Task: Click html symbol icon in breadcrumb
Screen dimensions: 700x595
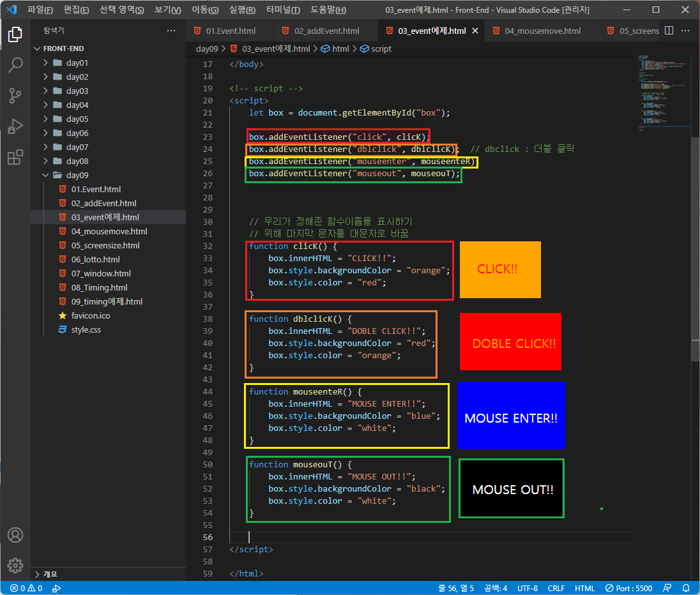Action: click(326, 49)
